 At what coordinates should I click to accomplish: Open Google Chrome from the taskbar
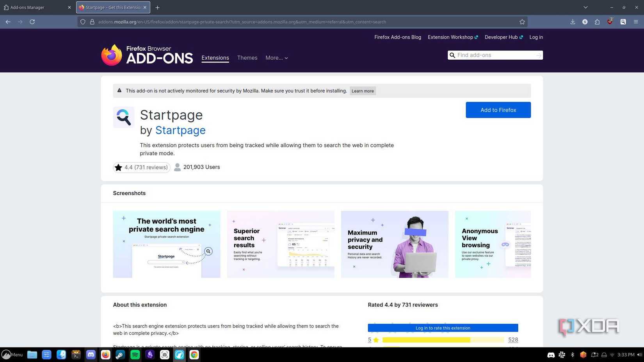[194, 355]
